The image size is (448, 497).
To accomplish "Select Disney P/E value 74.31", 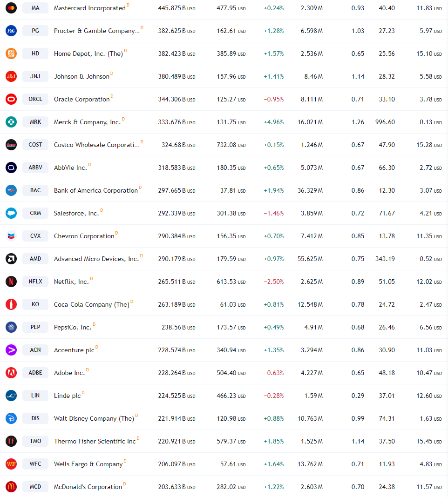I will [x=387, y=419].
